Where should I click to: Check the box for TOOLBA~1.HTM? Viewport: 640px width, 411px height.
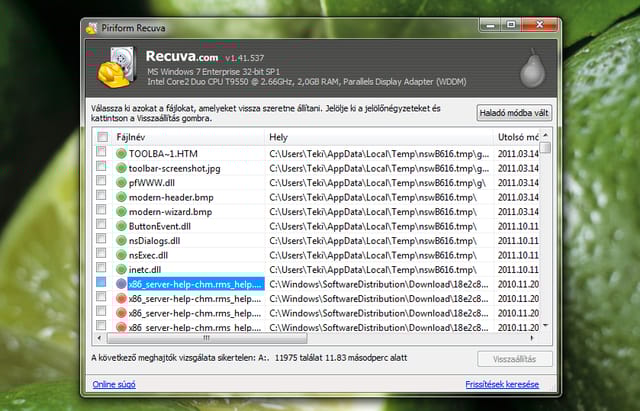101,151
